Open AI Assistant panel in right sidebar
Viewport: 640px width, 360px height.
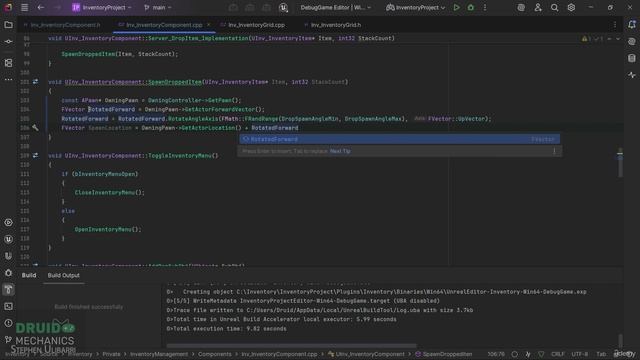tap(632, 41)
